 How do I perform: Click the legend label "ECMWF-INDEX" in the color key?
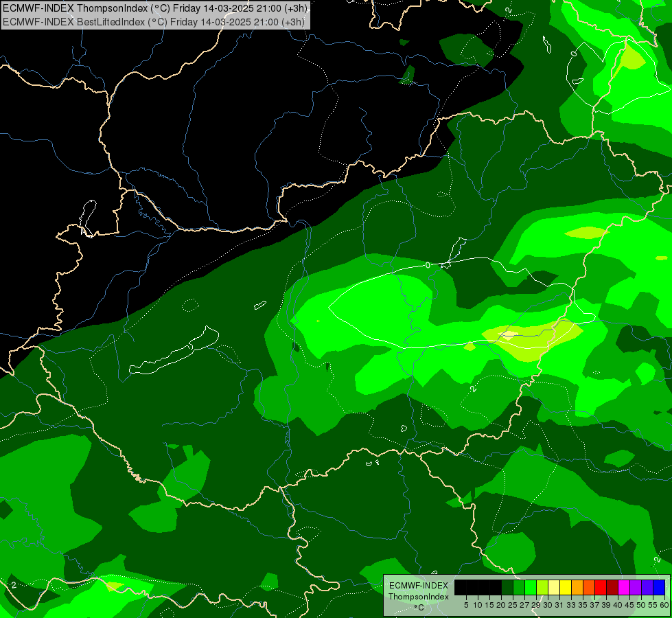point(419,586)
